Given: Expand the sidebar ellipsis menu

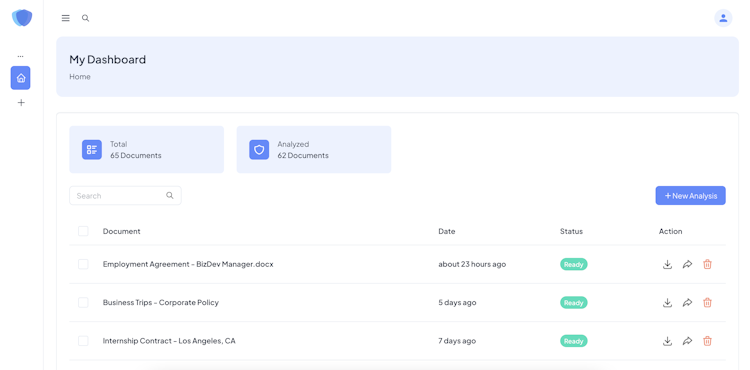Looking at the screenshot, I should 20,56.
